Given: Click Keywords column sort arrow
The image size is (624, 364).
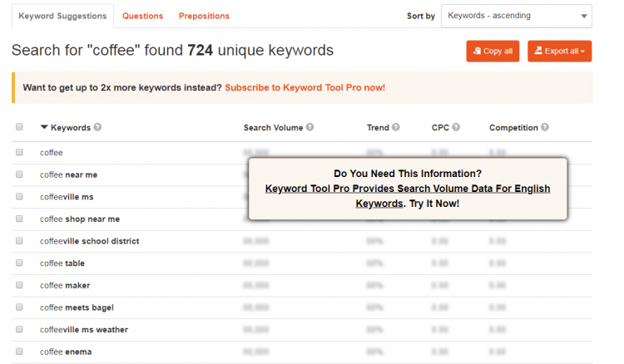Looking at the screenshot, I should point(44,127).
